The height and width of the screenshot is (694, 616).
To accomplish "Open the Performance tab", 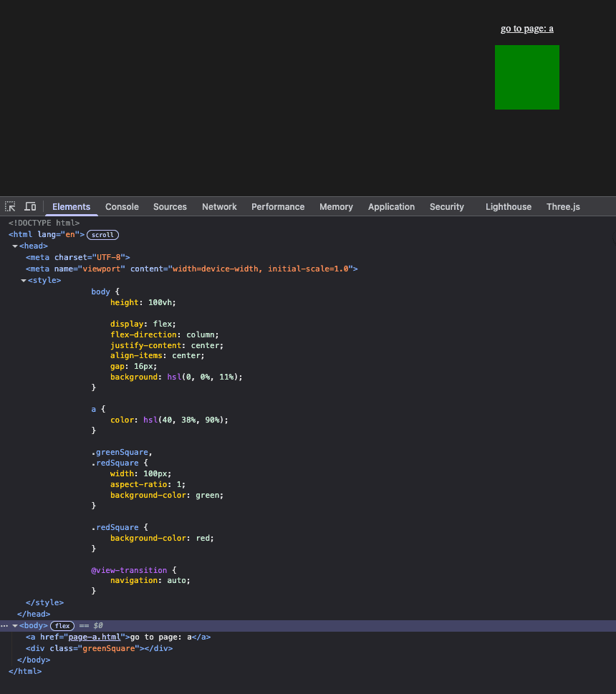I will click(278, 207).
